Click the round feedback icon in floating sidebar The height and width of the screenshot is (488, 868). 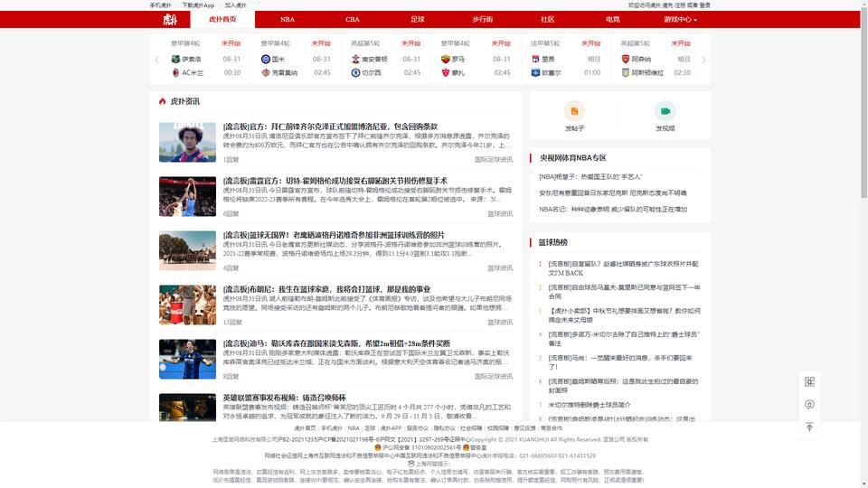pos(809,405)
